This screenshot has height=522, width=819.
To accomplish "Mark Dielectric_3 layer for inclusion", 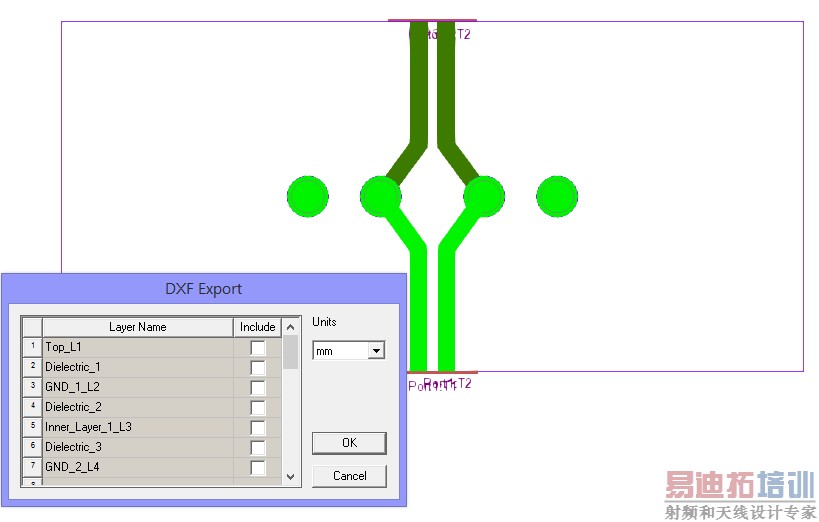I will click(258, 447).
